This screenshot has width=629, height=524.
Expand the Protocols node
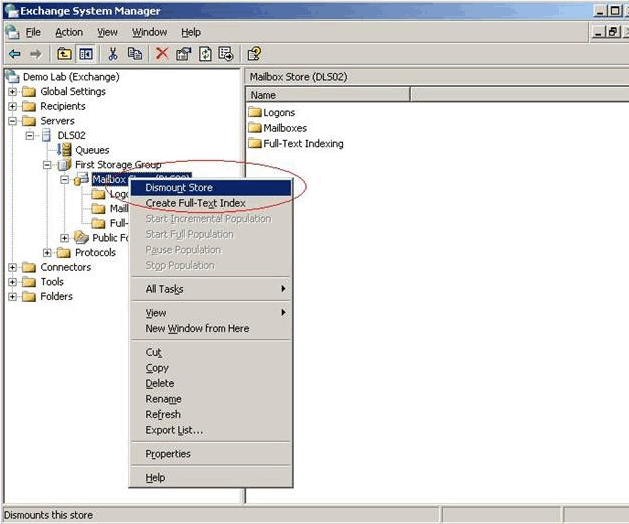tap(47, 253)
